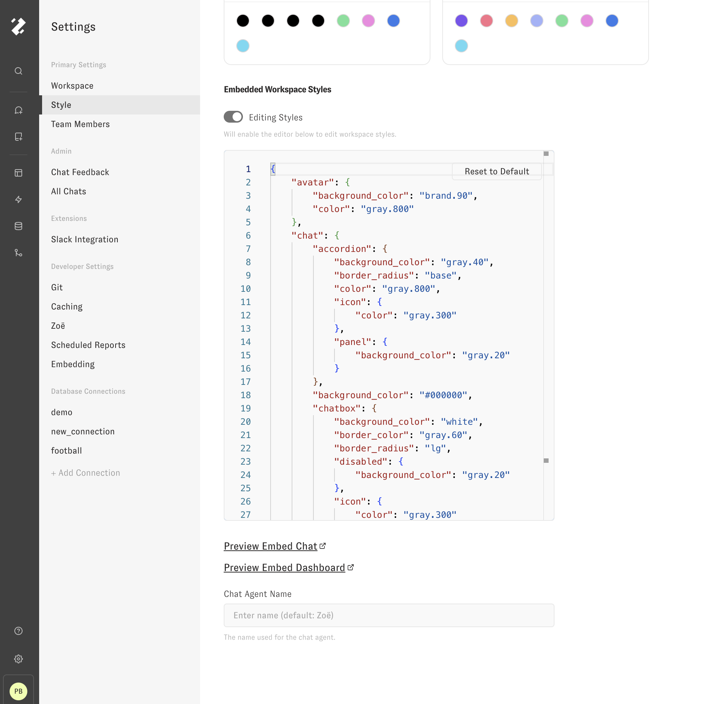The width and height of the screenshot is (728, 704).
Task: Pick the green swatch in left palette
Action: tap(343, 21)
